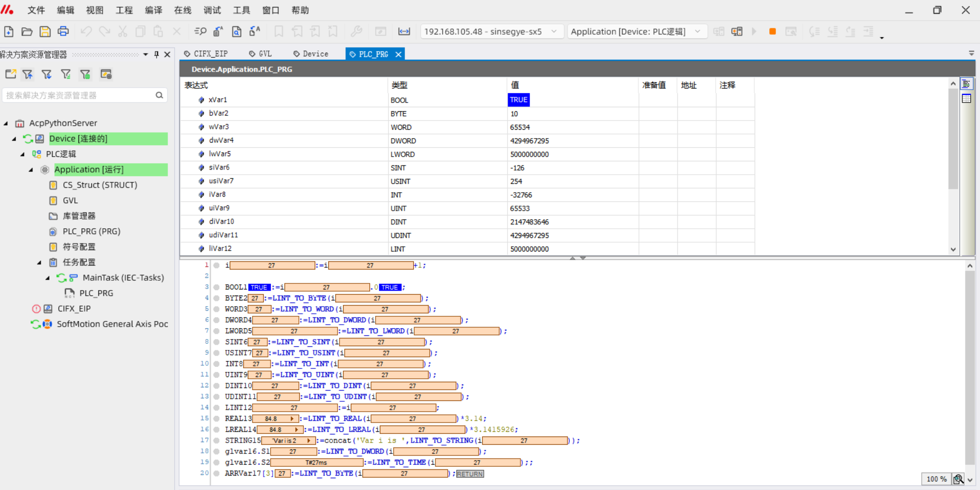Click the logout device connection icon

pyautogui.click(x=737, y=31)
